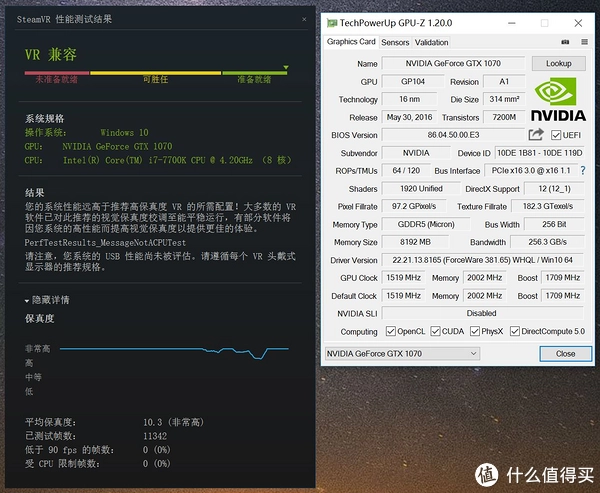Toggle the PhysX checkbox
The width and height of the screenshot is (600, 493).
(x=475, y=331)
